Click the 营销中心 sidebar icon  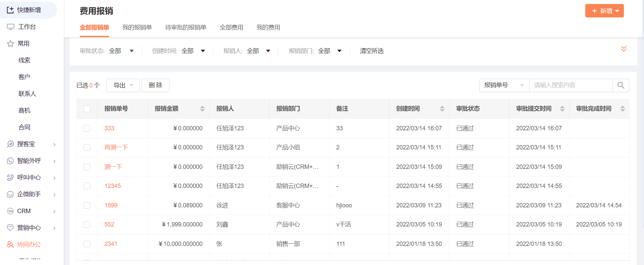[10, 228]
